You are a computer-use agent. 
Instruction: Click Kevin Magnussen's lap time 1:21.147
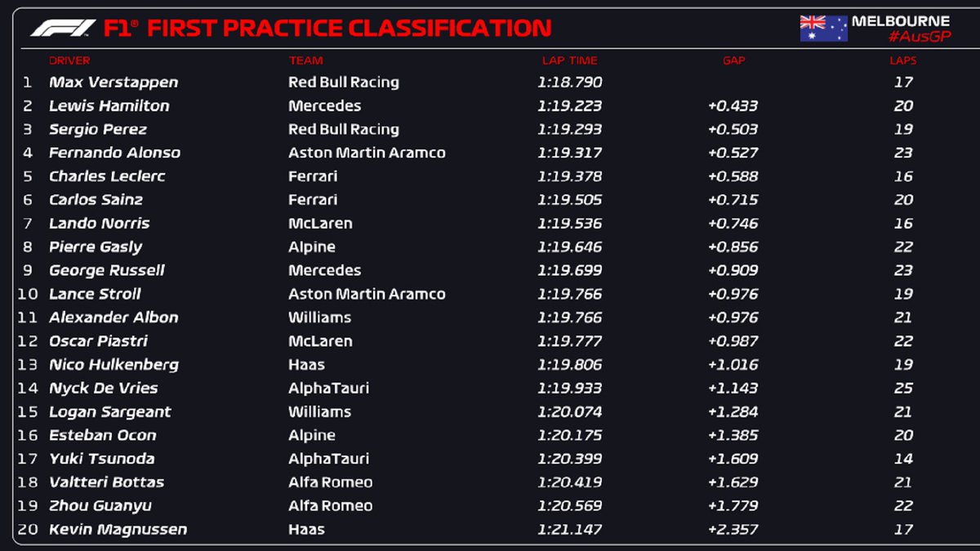click(x=569, y=530)
